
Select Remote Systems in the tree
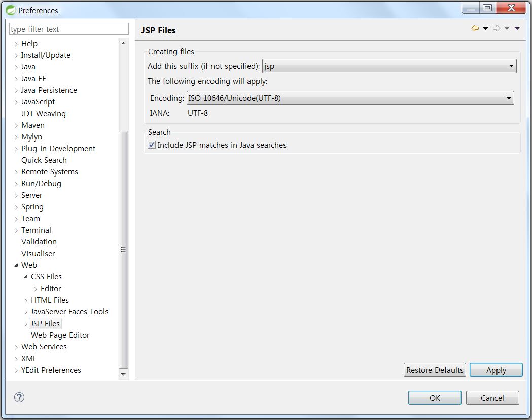click(50, 171)
